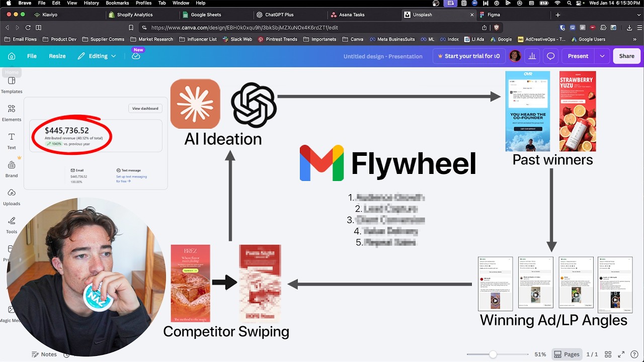Open the Brand sidebar panel
644x362 pixels.
coord(12,169)
